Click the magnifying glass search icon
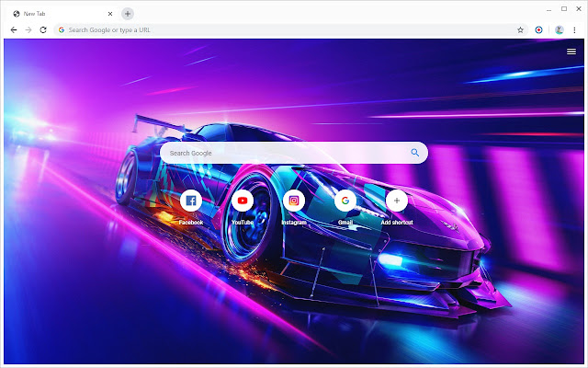 (414, 153)
